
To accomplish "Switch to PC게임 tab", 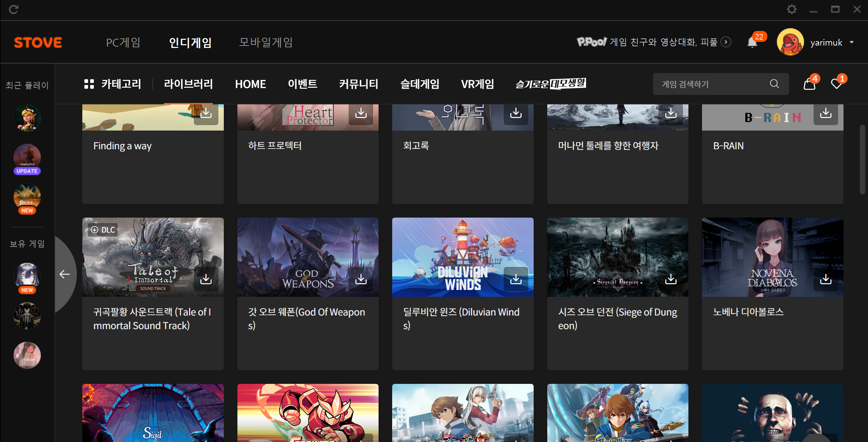I will click(x=123, y=42).
